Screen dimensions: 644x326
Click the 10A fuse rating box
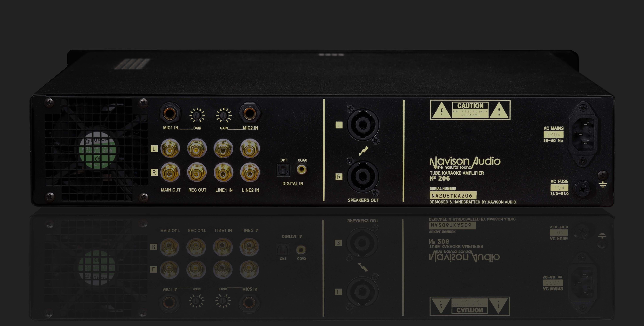[559, 188]
